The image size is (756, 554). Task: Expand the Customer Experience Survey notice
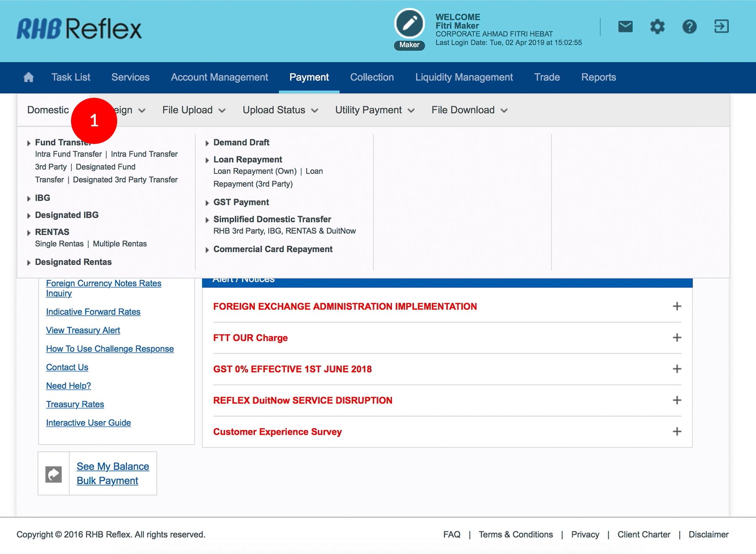point(677,431)
